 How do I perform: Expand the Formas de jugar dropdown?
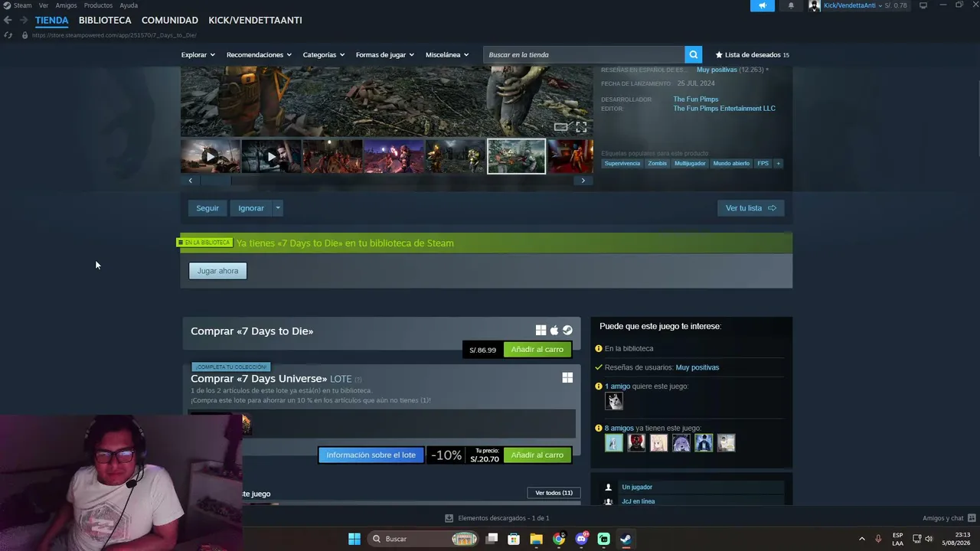pos(385,54)
